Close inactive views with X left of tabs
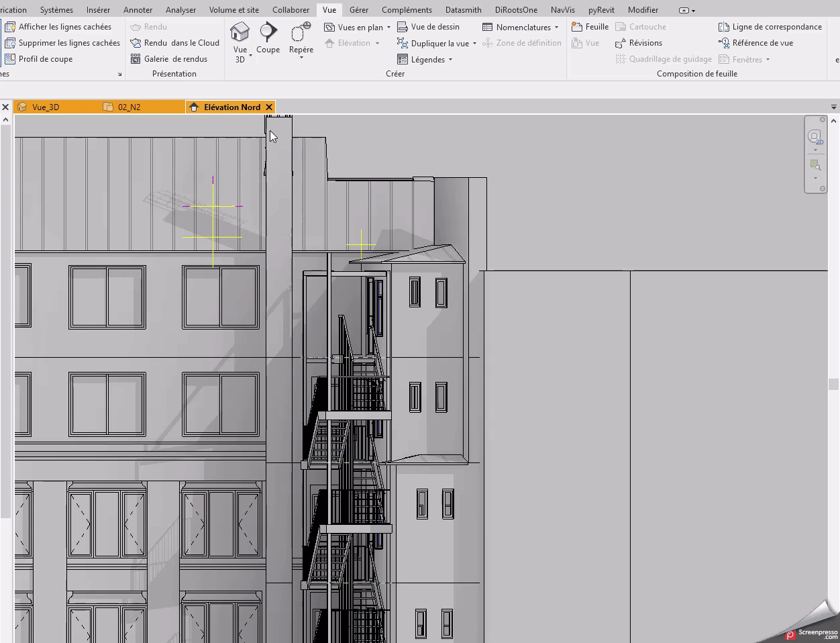 coord(5,107)
